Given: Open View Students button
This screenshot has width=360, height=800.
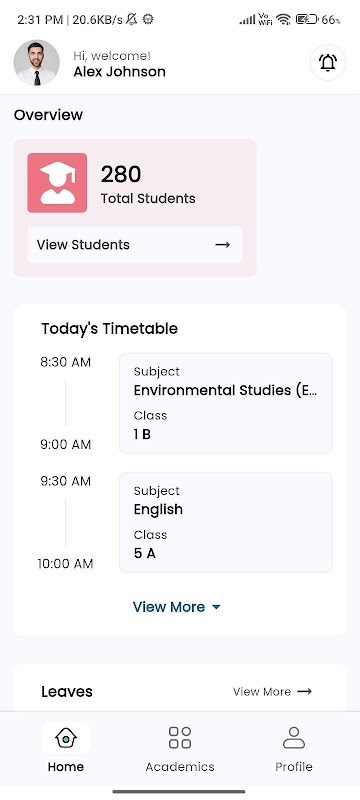Looking at the screenshot, I should [135, 245].
